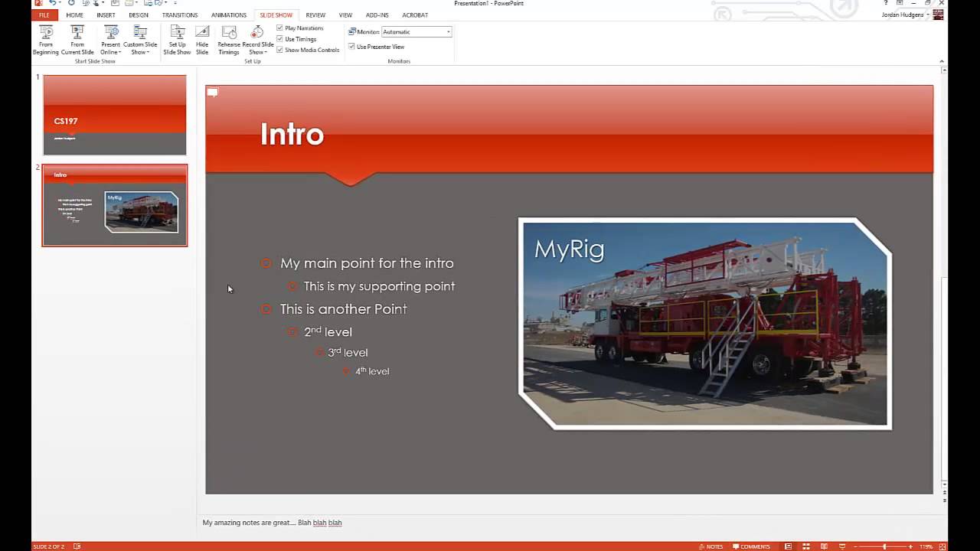Screen dimensions: 980x551
Task: Adjust the zoom slider handle
Action: pyautogui.click(x=885, y=546)
